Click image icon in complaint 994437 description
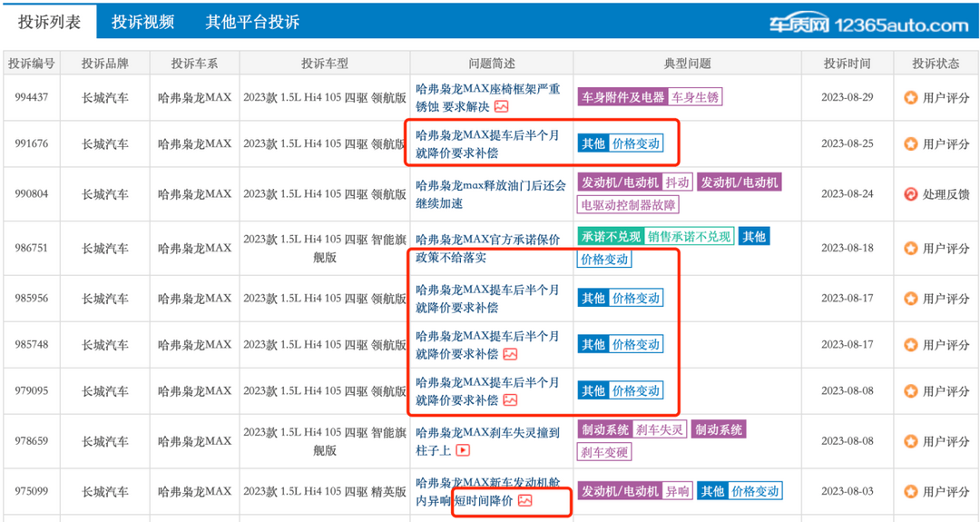This screenshot has width=980, height=522. tap(501, 107)
